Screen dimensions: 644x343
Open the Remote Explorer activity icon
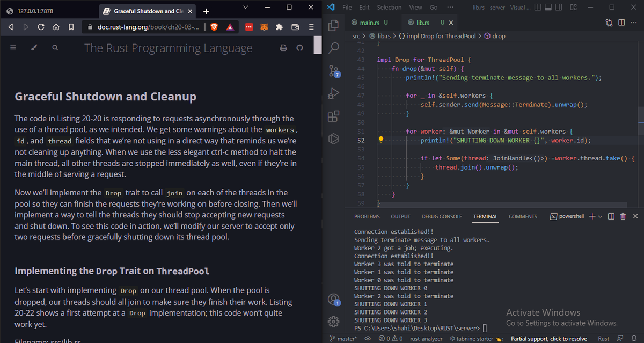[333, 138]
